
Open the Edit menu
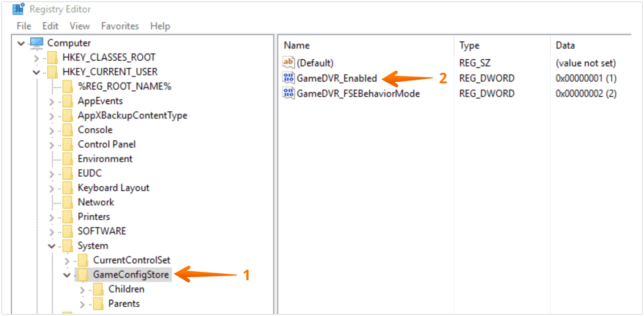click(50, 26)
